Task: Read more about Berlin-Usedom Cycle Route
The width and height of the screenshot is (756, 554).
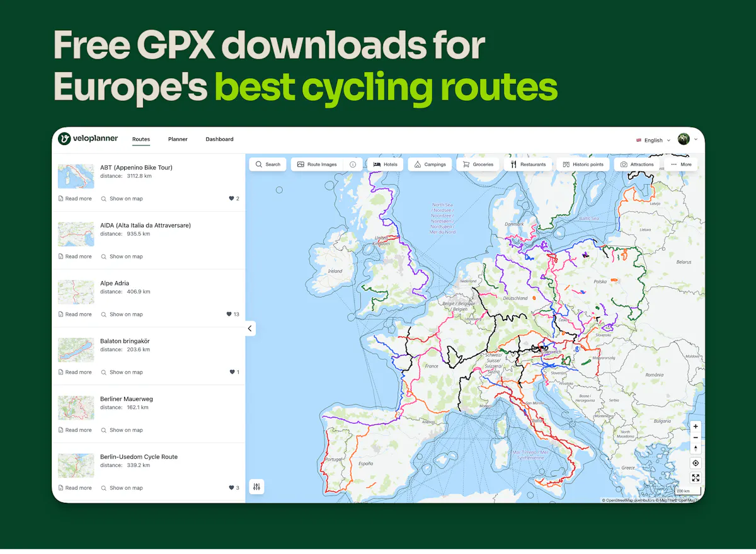Action: tap(74, 488)
